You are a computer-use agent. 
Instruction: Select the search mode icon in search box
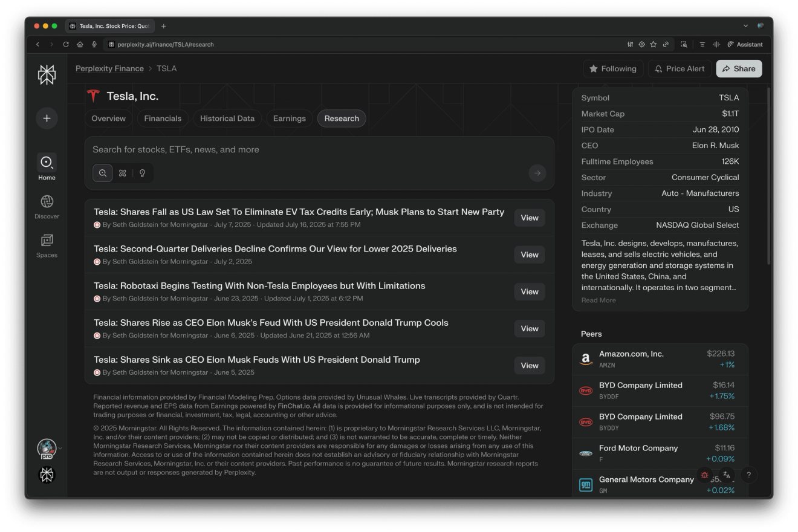[x=103, y=173]
